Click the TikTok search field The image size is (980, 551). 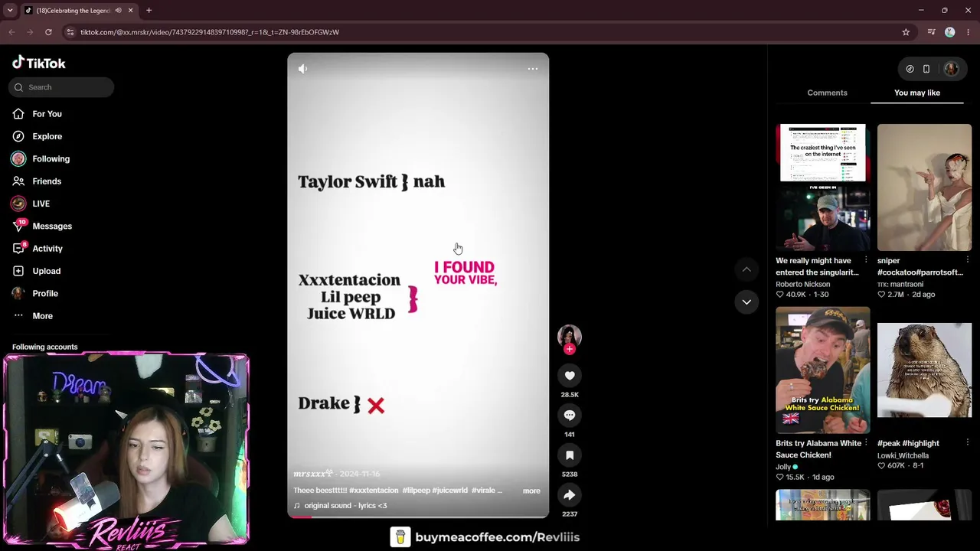pos(61,87)
